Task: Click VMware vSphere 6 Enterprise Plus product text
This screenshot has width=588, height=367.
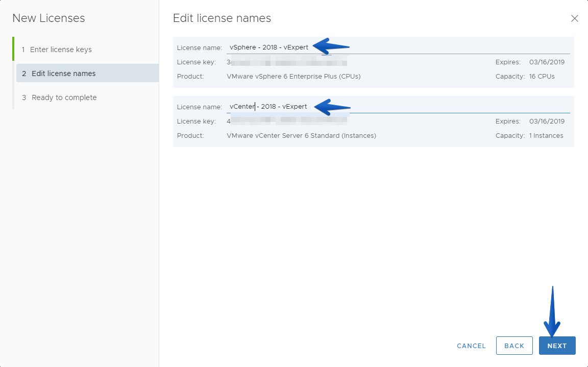Action: point(293,77)
